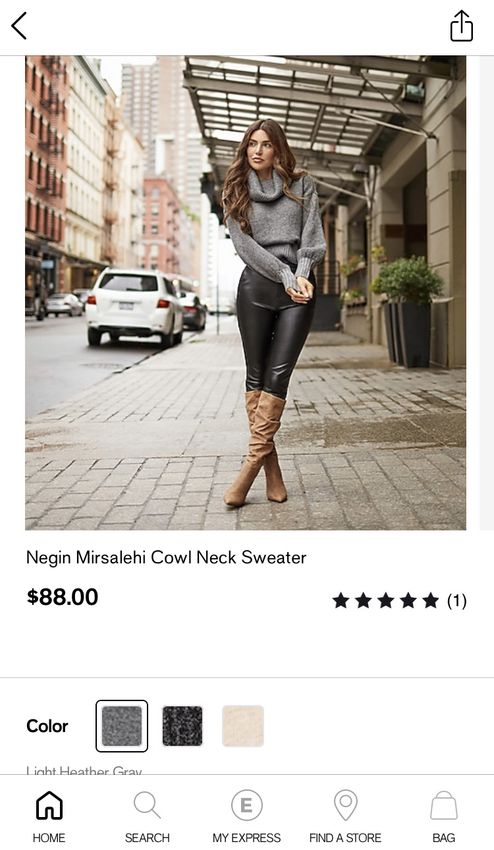Open the (1) review count link
This screenshot has height=850, width=494.
click(x=457, y=601)
